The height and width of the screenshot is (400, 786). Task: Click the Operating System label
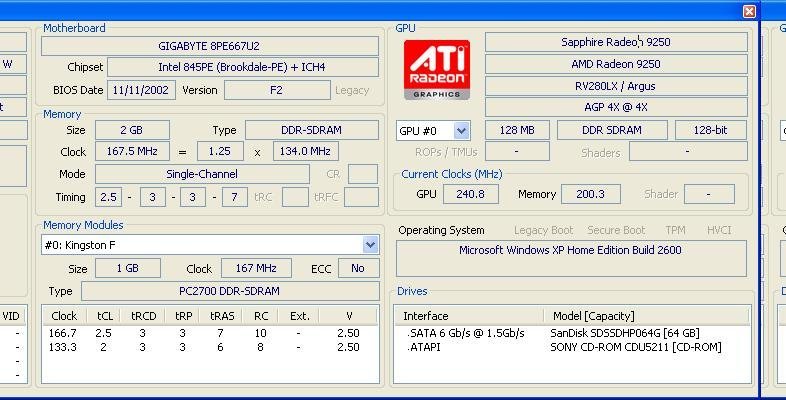click(441, 230)
